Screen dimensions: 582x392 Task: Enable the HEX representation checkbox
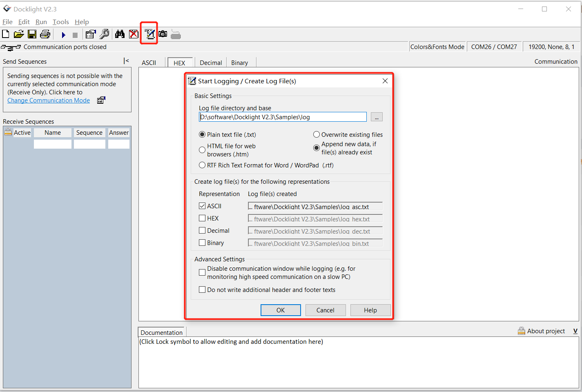click(202, 218)
